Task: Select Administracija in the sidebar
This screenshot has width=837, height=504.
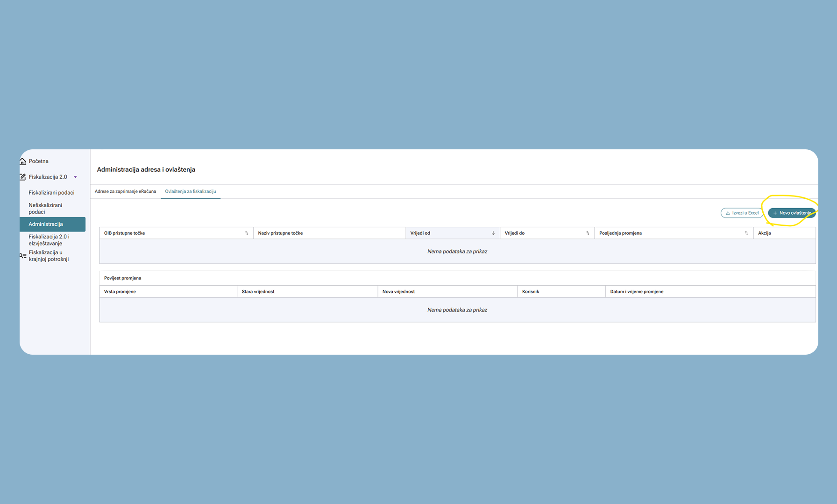Action: pyautogui.click(x=46, y=224)
